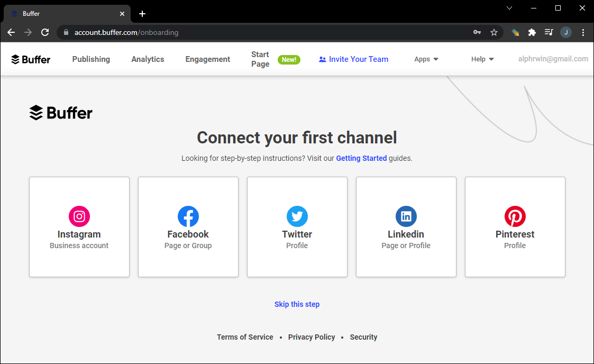
Task: Click Invite Your Team link
Action: tap(353, 59)
